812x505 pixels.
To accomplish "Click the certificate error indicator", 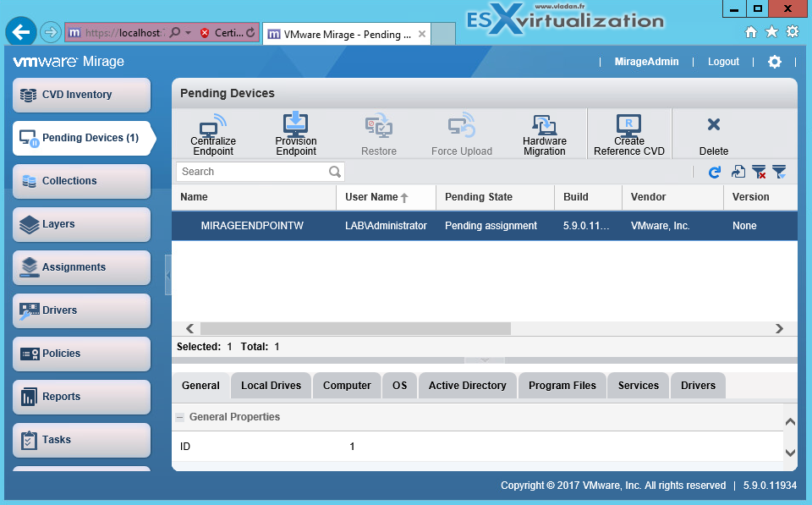I will (222, 33).
